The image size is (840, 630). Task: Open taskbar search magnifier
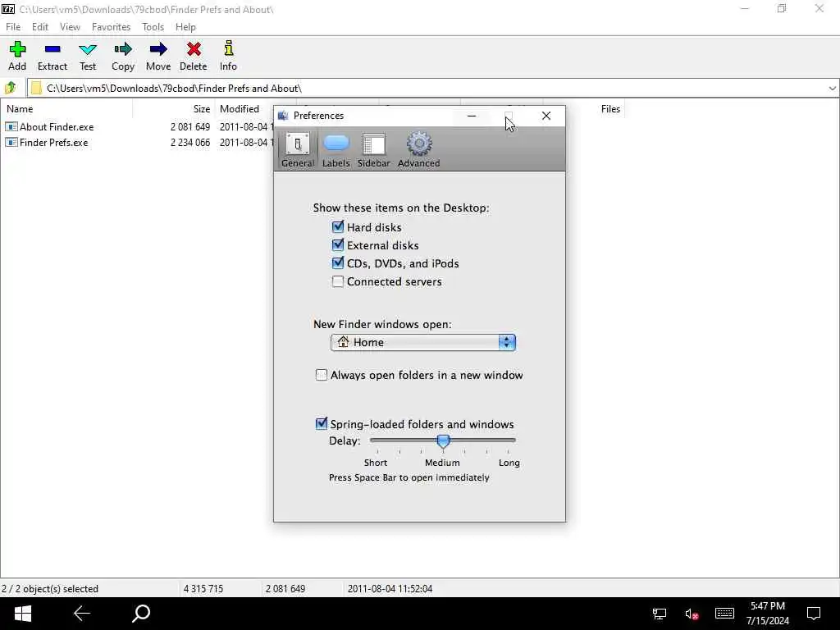click(x=141, y=614)
